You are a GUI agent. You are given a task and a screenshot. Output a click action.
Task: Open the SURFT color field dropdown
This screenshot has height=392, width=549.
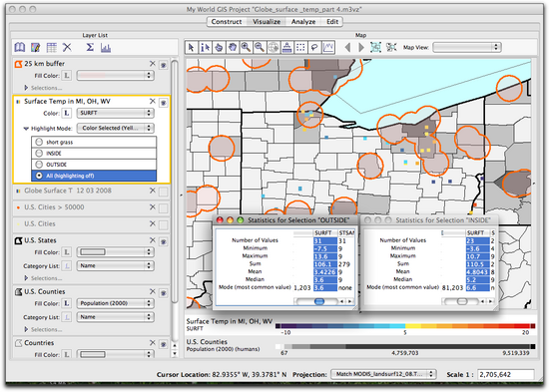coord(115,113)
